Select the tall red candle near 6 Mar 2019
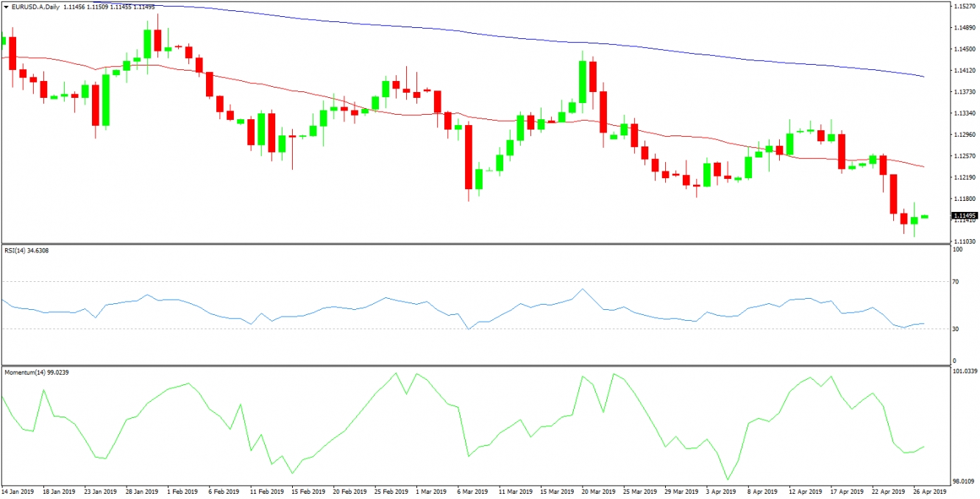980x499 pixels. (468, 158)
